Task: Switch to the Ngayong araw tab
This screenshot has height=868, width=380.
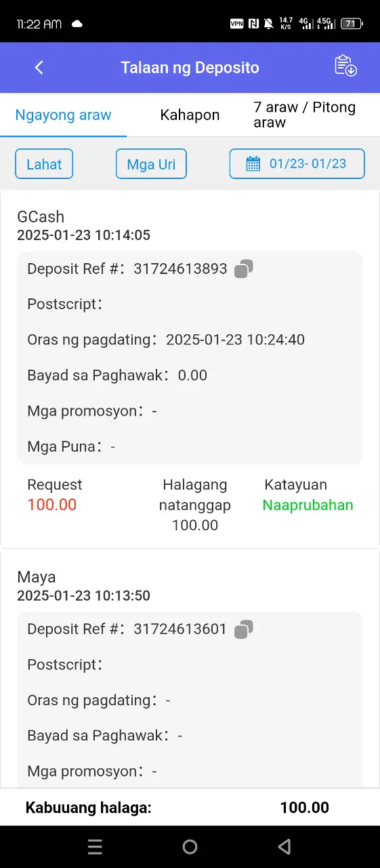Action: pos(63,115)
